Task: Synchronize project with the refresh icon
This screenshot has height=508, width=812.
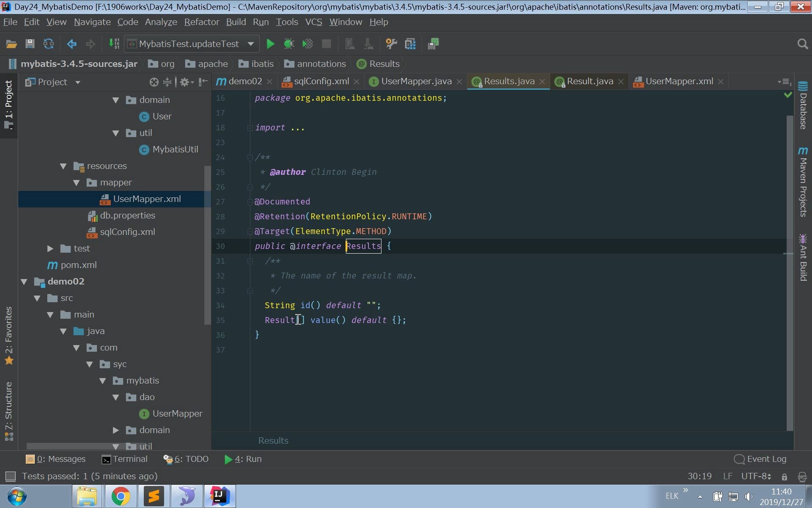Action: [x=49, y=44]
